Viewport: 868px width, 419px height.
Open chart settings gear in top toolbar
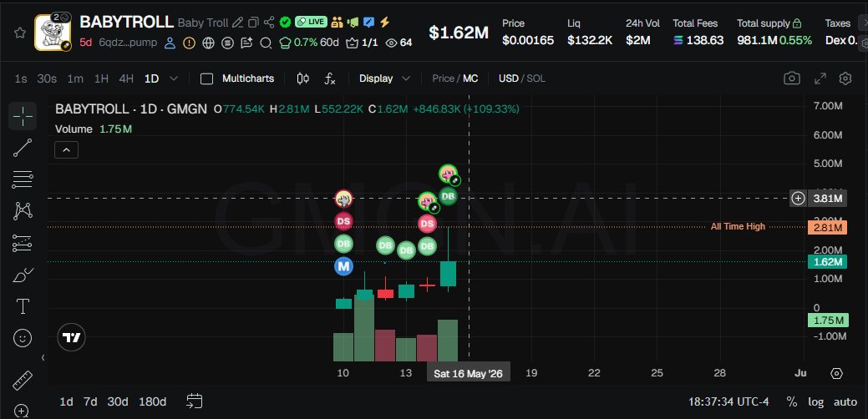point(845,78)
